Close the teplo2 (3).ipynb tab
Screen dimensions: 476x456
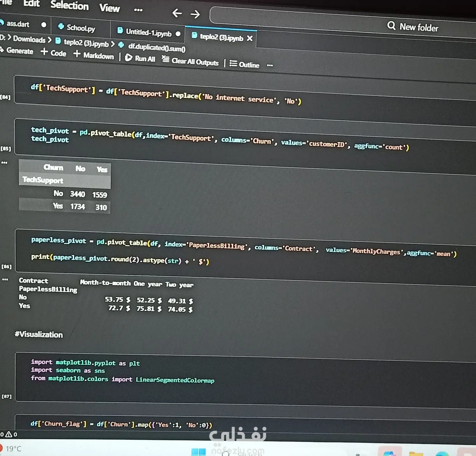250,38
